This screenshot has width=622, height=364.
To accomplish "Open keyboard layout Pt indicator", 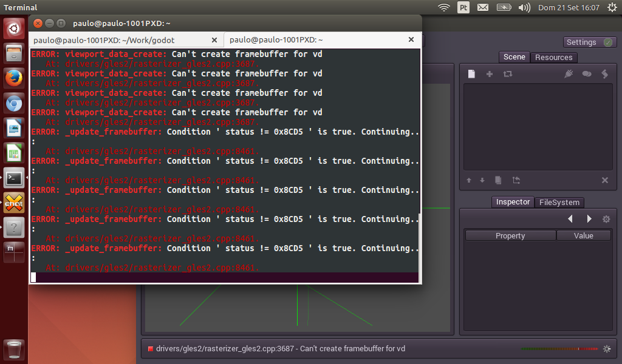I will click(x=463, y=7).
